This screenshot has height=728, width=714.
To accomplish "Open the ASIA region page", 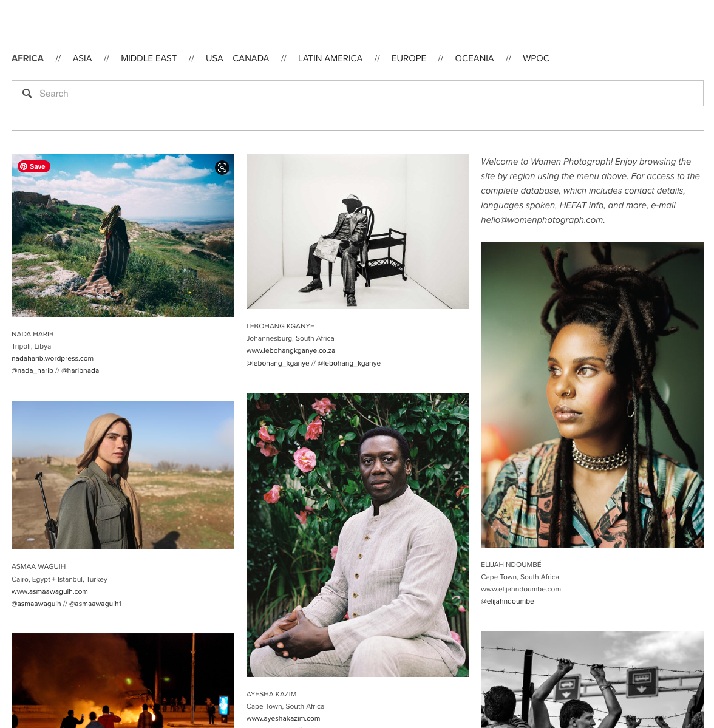I will coord(82,58).
